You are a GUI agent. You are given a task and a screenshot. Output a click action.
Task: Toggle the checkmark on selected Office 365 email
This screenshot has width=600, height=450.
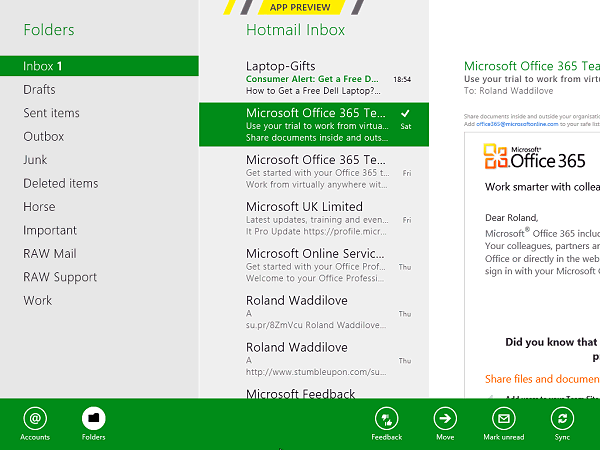pos(405,113)
